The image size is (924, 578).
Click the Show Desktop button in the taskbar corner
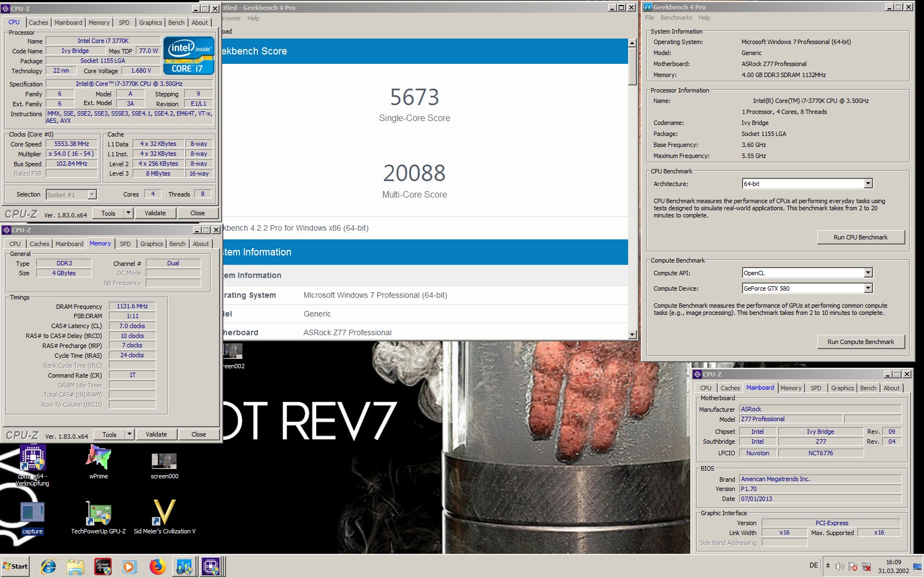917,566
